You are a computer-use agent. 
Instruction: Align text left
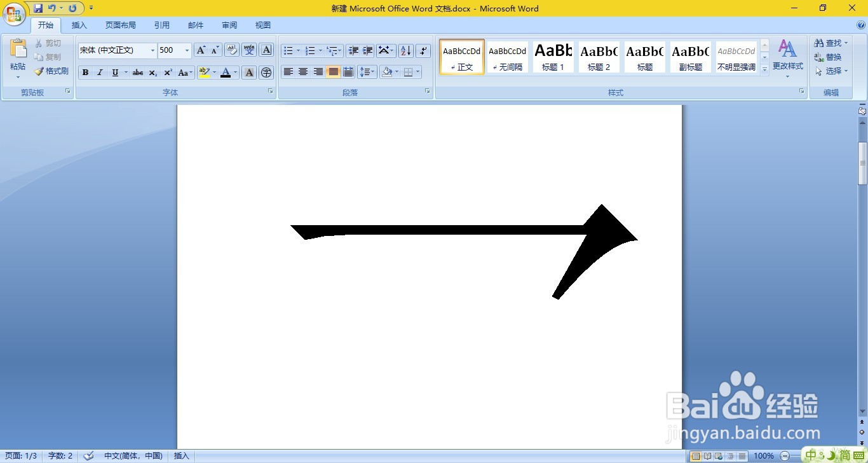pos(288,72)
